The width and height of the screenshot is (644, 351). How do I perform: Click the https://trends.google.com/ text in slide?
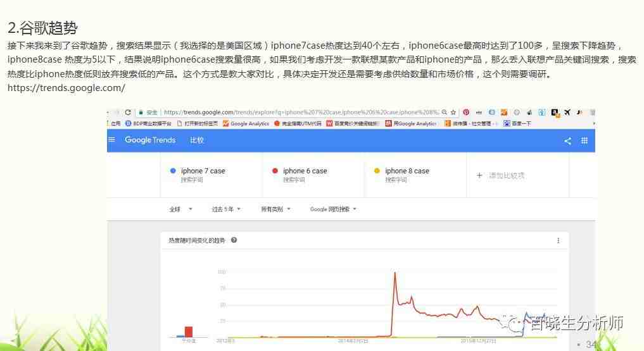tap(66, 88)
